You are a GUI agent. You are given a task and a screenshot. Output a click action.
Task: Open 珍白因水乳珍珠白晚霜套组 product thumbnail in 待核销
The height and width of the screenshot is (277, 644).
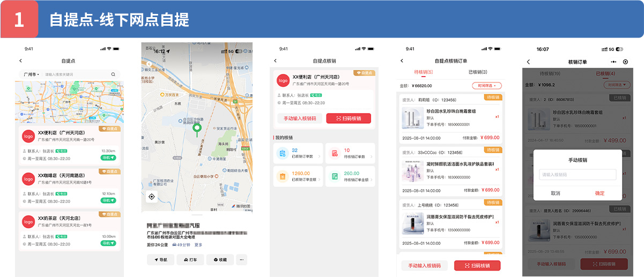[412, 118]
